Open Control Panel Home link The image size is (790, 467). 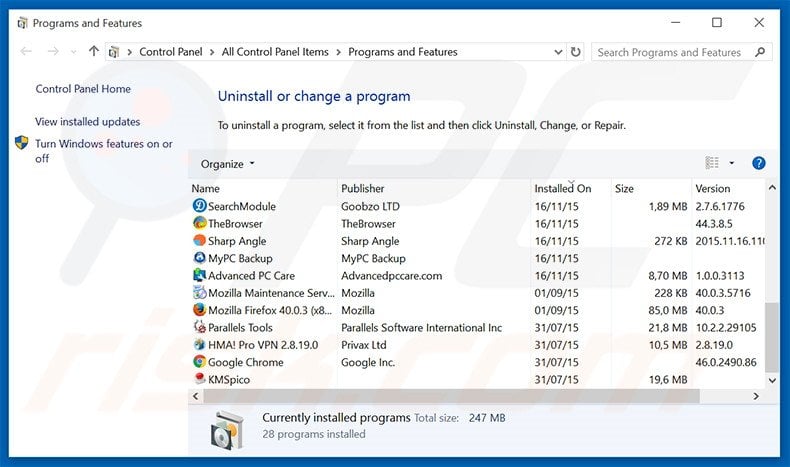[83, 89]
